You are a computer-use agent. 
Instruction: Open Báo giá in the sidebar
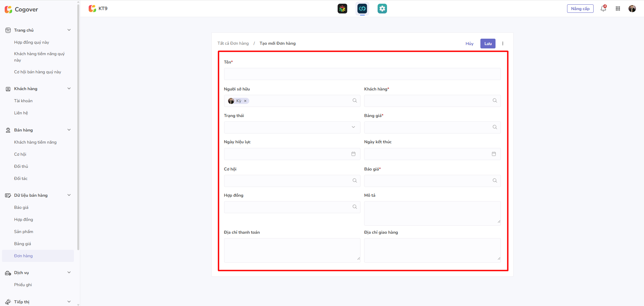tap(21, 207)
